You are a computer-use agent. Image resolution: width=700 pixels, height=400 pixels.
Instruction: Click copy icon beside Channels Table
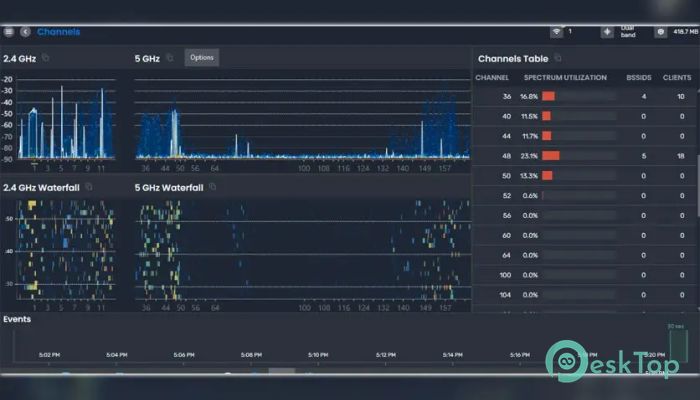pos(558,58)
